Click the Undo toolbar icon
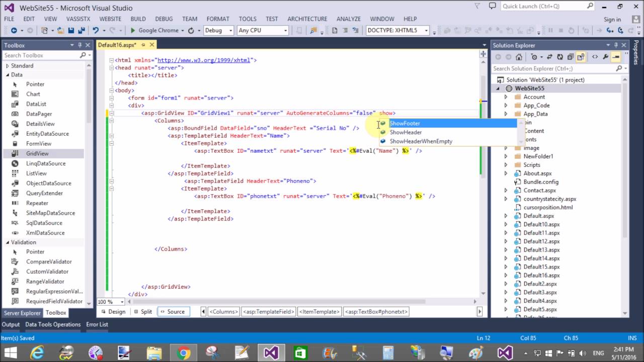Image resolution: width=644 pixels, height=362 pixels. tap(96, 30)
